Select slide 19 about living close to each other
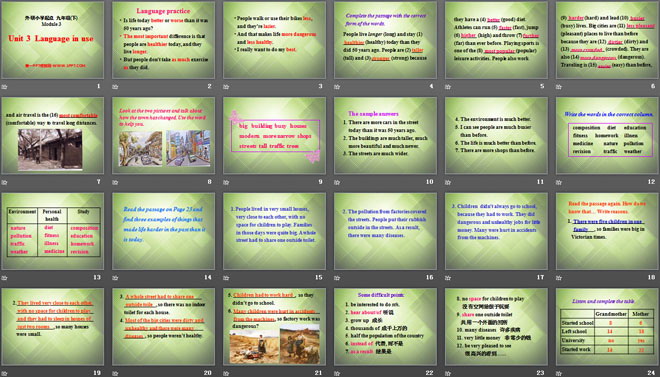 click(x=53, y=327)
